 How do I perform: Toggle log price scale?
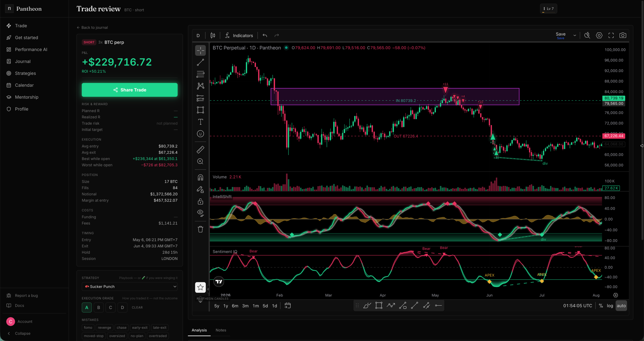tap(610, 306)
